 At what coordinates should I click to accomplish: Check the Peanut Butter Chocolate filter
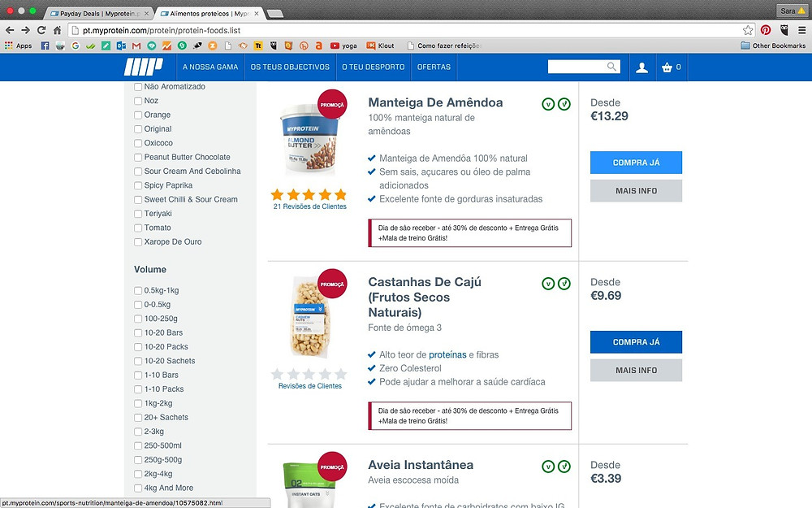pos(138,158)
